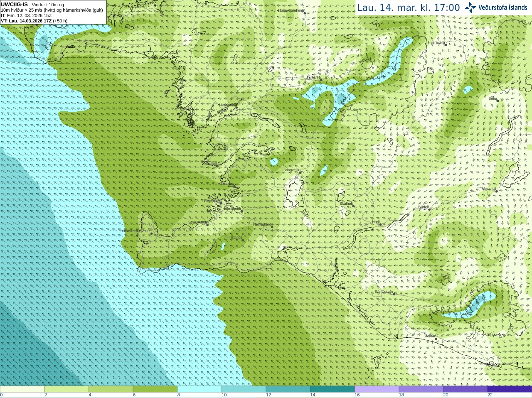Click the Húsafell station label

click(313, 77)
